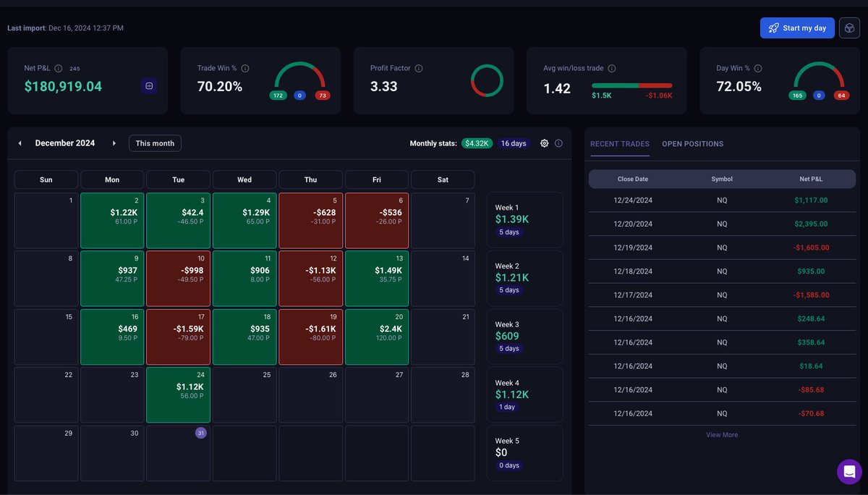The width and height of the screenshot is (868, 495).
Task: Click the Trade Win % info icon
Action: click(245, 68)
